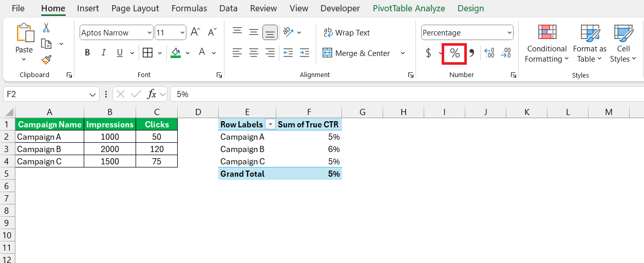The image size is (644, 263).
Task: Click Increase Decimal icon
Action: point(489,53)
